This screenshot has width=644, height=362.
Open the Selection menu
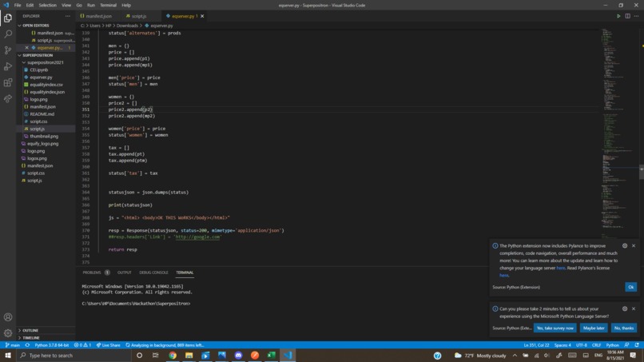click(48, 6)
